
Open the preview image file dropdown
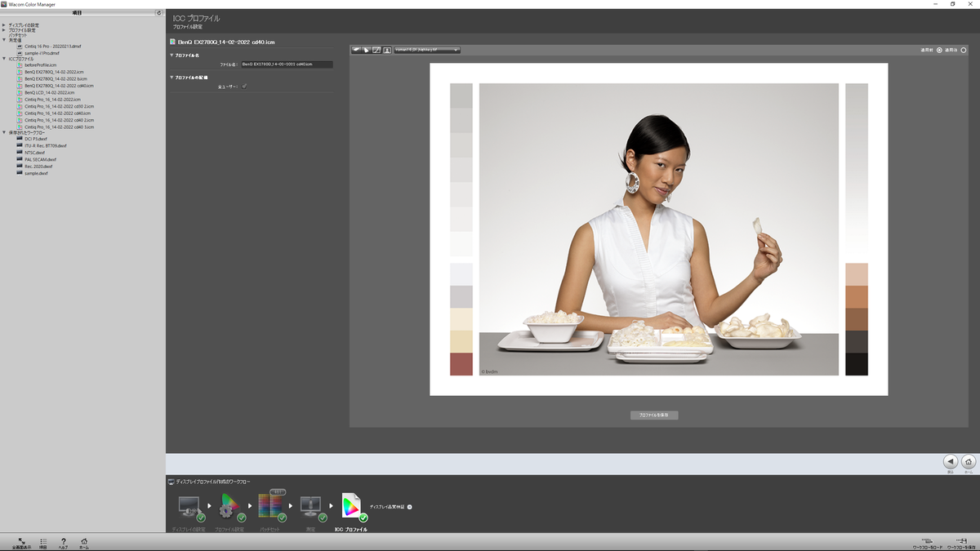pos(427,50)
